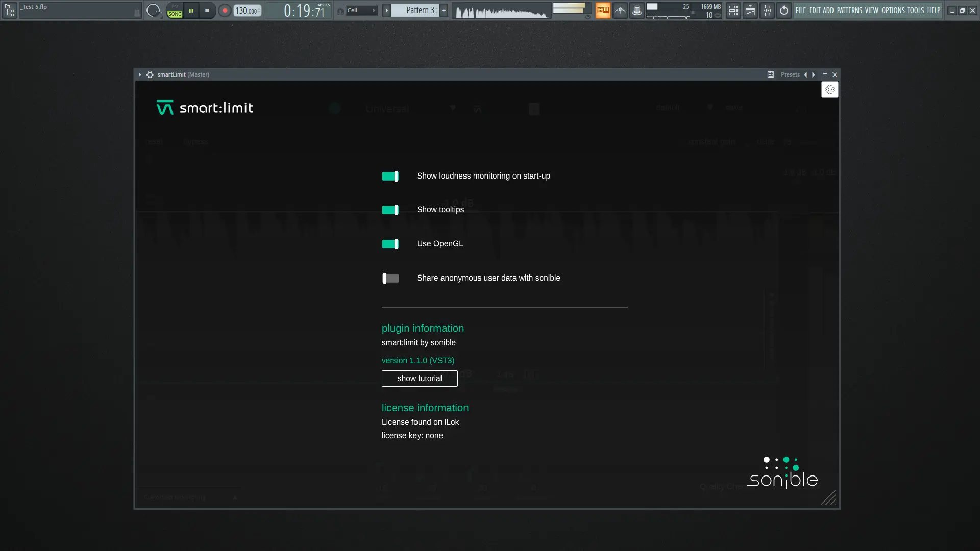
Task: Click the main tempo 130.000 field
Action: 247,11
